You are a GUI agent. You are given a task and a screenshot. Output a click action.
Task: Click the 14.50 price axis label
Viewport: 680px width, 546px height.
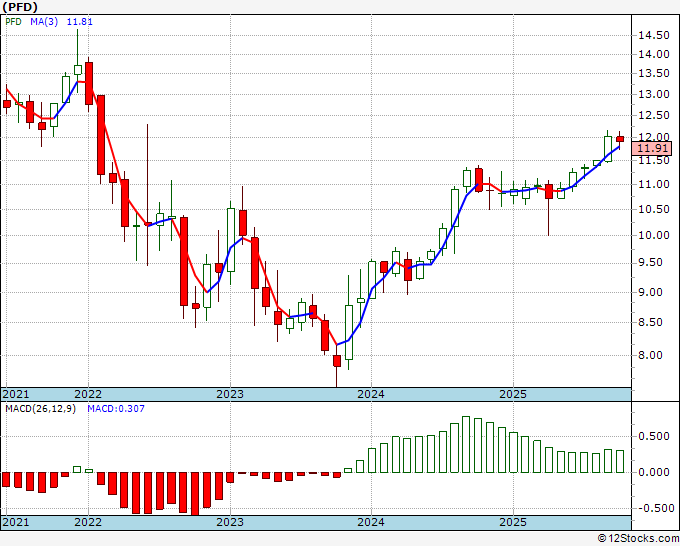pos(654,36)
